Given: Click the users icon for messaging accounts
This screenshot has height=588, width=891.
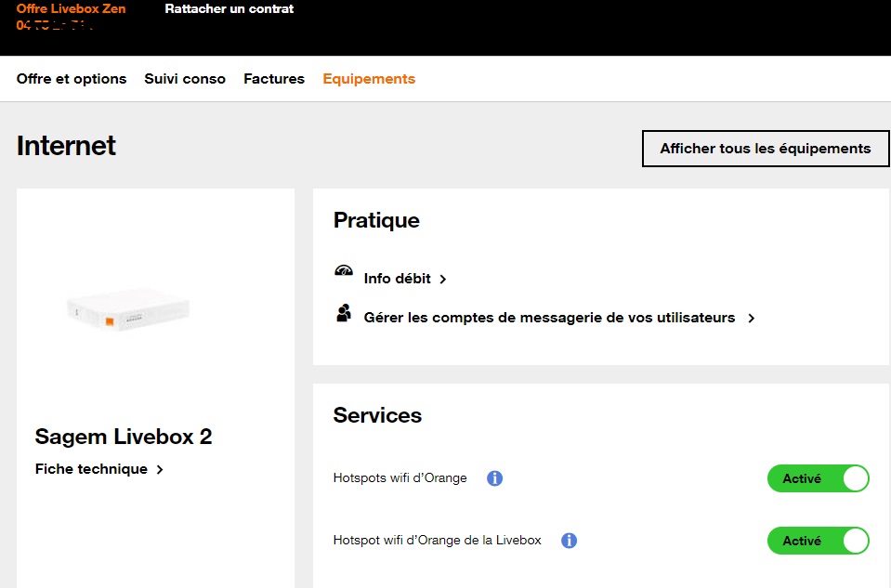Looking at the screenshot, I should (344, 313).
